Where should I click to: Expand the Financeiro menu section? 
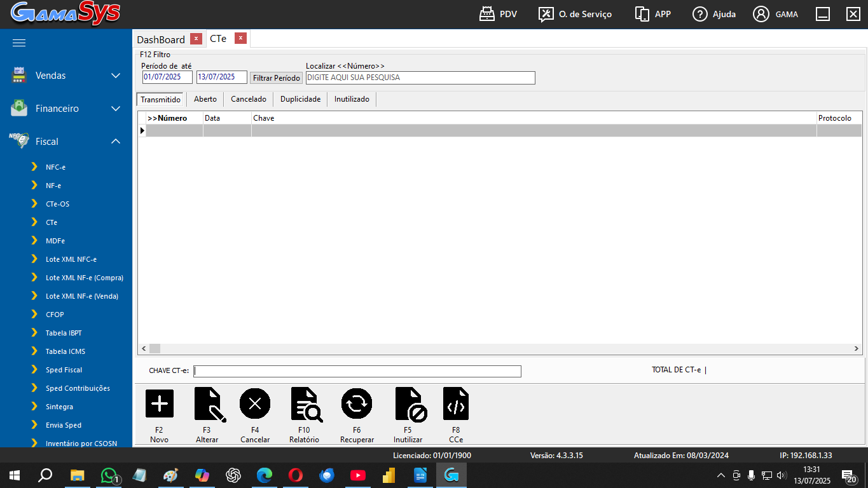(66, 109)
